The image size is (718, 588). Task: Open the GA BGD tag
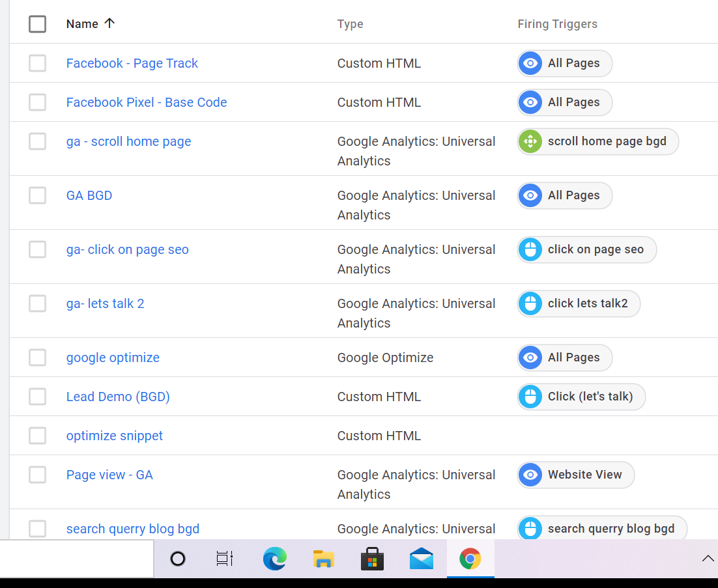tap(89, 195)
